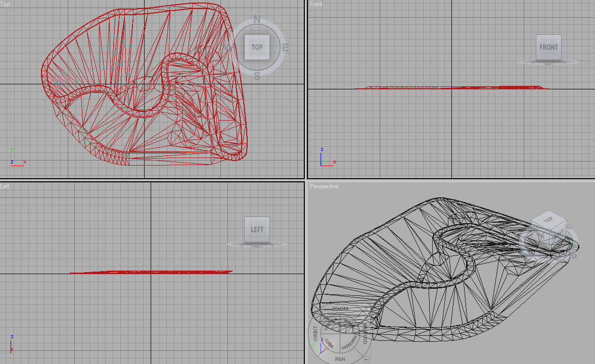Click the FRONT face of Perspective ViewCube

pyautogui.click(x=558, y=235)
